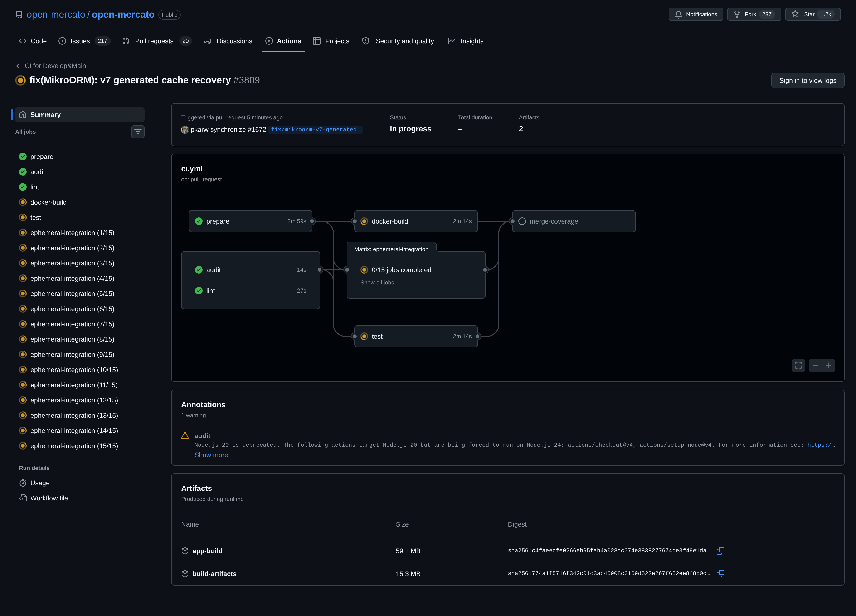The image size is (856, 616).
Task: Click the repository icon beside open-mercato
Action: pos(19,15)
